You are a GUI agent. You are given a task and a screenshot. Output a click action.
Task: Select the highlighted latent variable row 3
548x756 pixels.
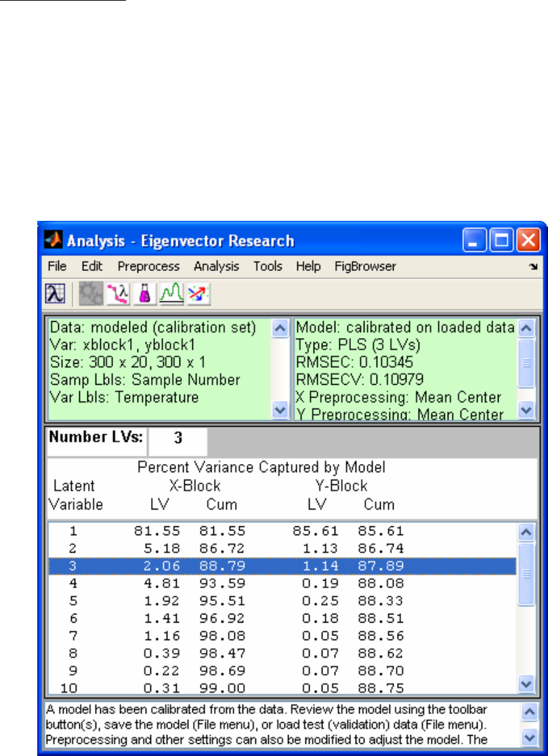pos(282,566)
